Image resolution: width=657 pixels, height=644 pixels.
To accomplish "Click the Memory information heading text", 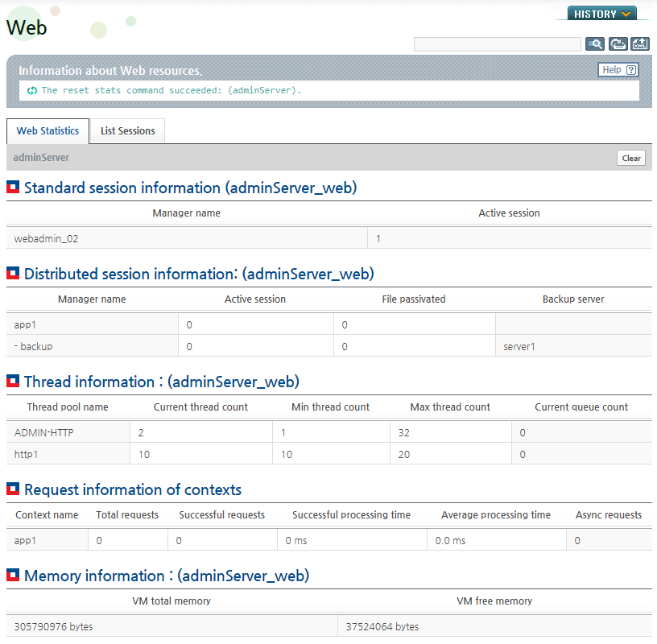I will point(167,576).
